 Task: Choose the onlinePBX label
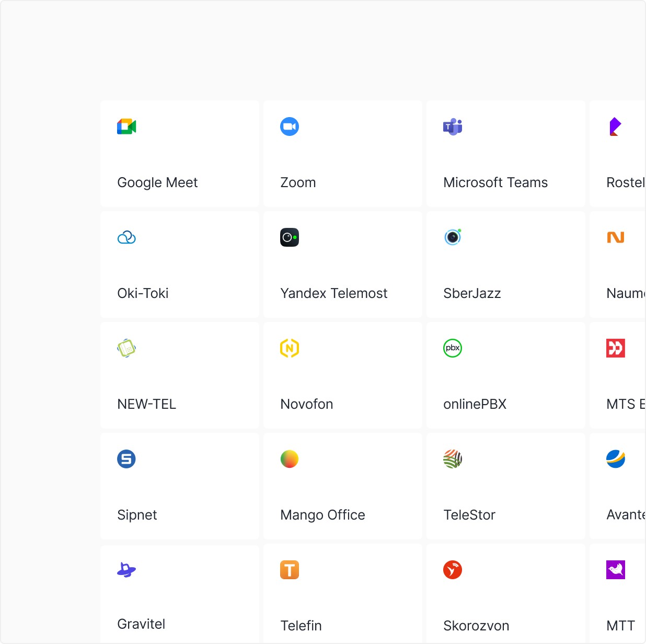click(475, 404)
